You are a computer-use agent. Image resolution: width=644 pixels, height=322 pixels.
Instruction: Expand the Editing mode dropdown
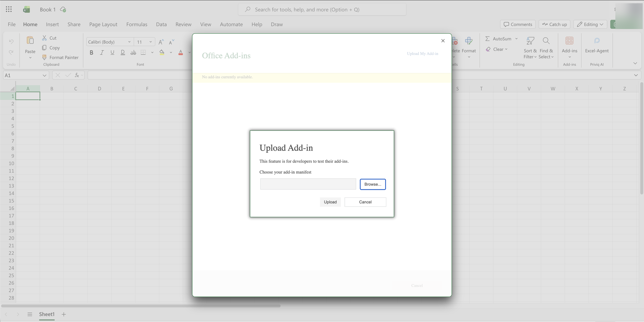pos(601,24)
